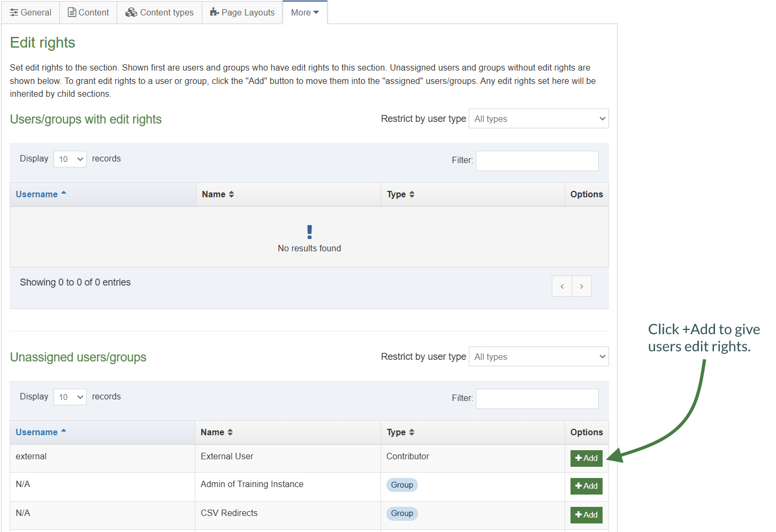The height and width of the screenshot is (532, 776).
Task: Toggle Type sorting in unassigned users table
Action: point(412,432)
